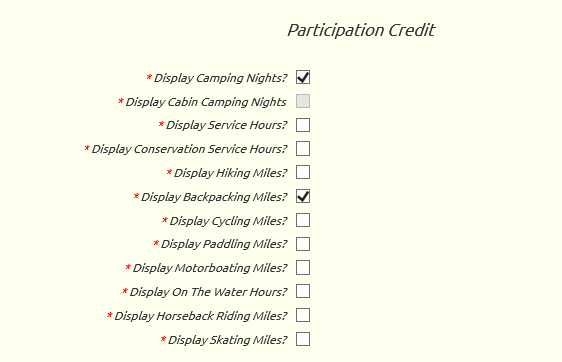The image size is (562, 362).
Task: Tick the Display Hiking Miles checkbox
Action: tap(303, 172)
